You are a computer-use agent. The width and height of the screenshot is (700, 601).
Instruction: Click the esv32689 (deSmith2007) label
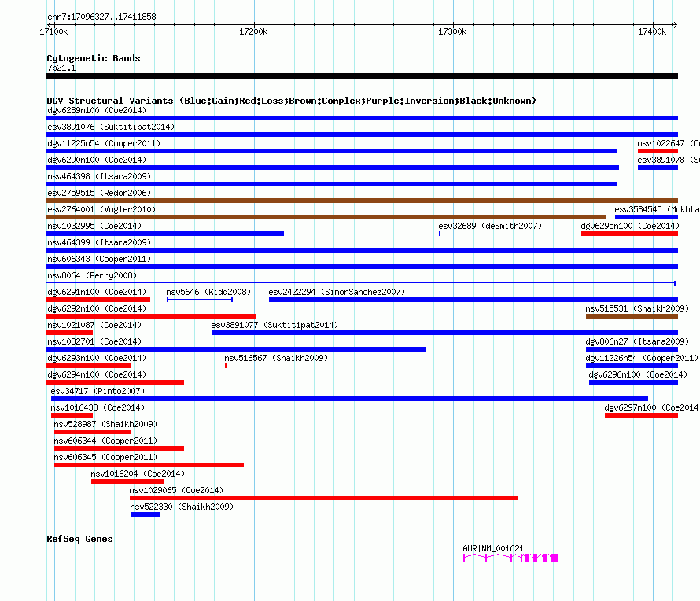pos(490,226)
